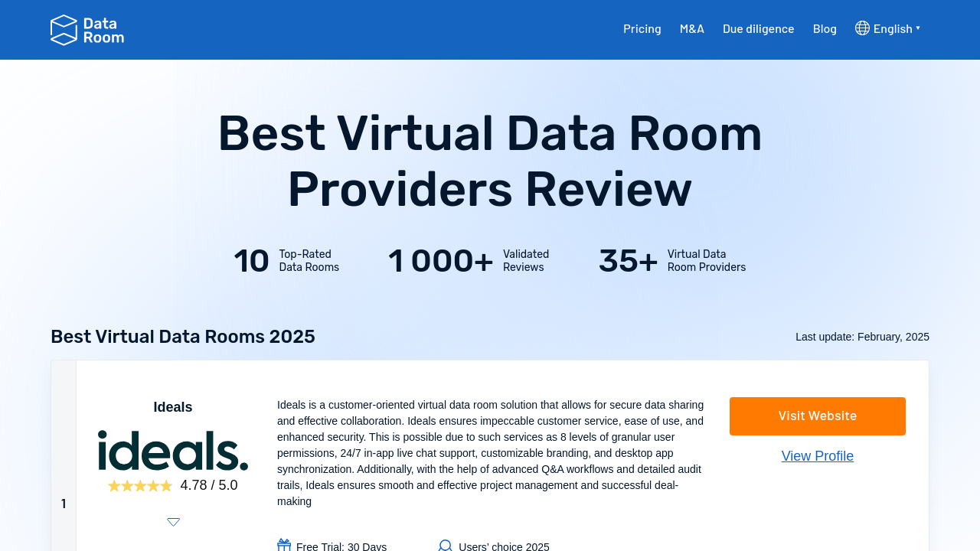Click the '10' Top-Rated Data Rooms stat
Viewport: 980px width, 551px height.
286,261
